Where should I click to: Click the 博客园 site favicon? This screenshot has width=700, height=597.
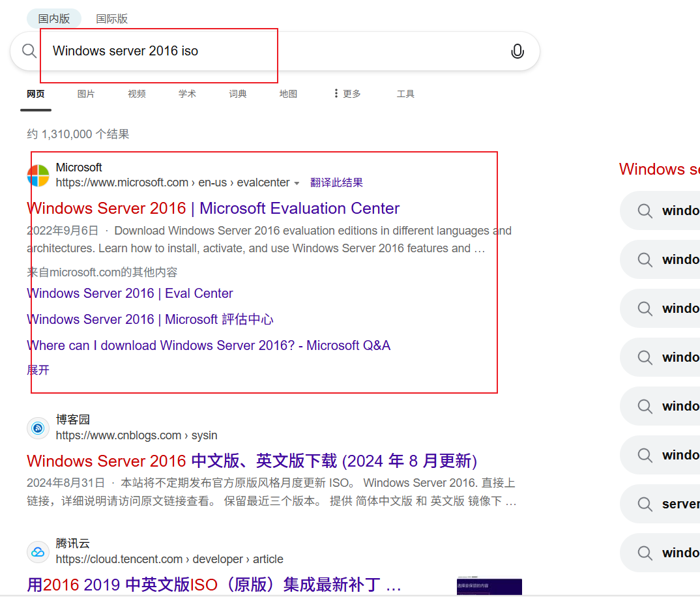(38, 428)
